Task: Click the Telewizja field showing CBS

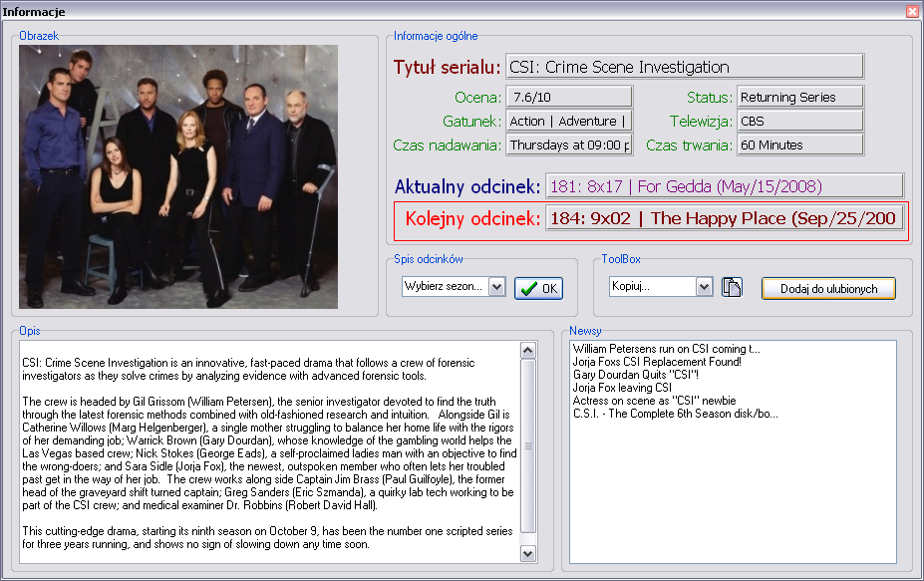Action: 800,121
